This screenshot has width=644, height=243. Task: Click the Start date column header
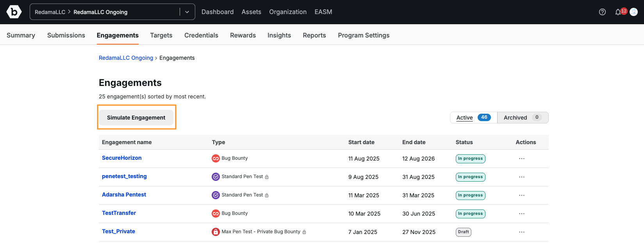tap(361, 142)
